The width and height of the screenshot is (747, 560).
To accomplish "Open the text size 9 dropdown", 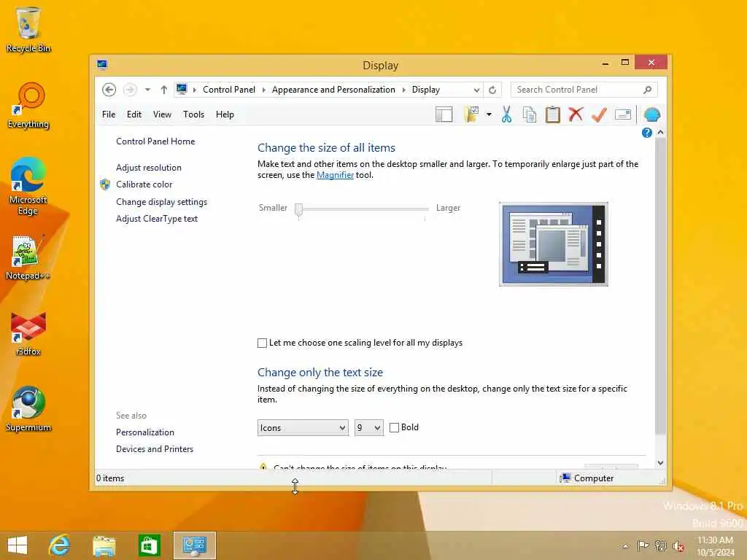I will (x=368, y=427).
